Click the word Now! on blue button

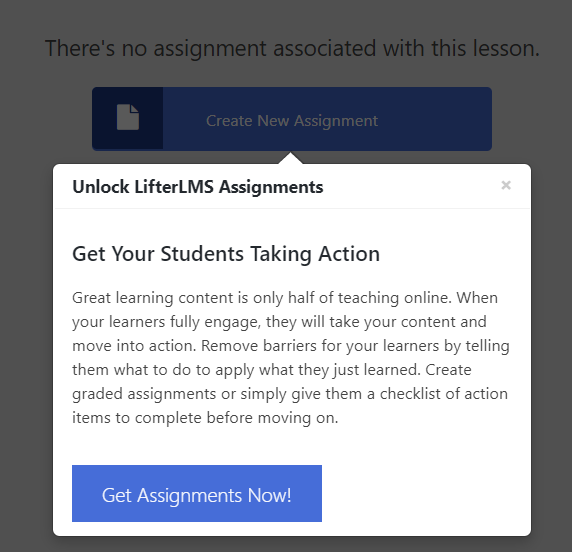270,495
